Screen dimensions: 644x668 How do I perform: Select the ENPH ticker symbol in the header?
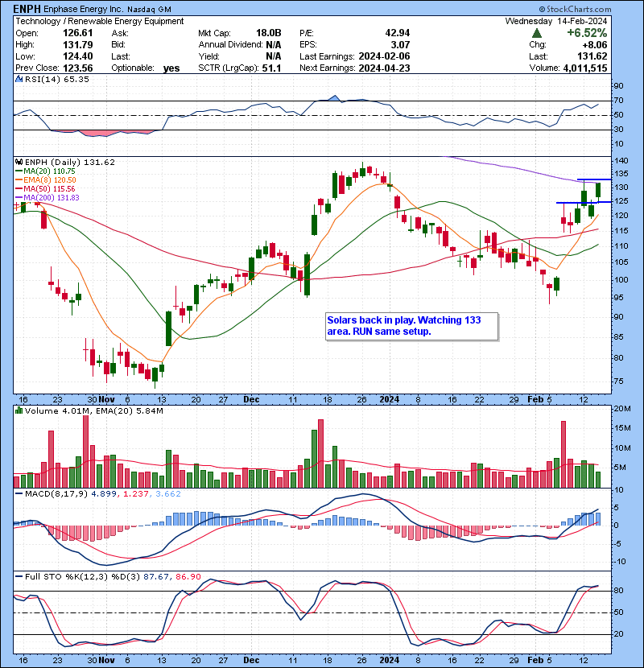tap(27, 9)
